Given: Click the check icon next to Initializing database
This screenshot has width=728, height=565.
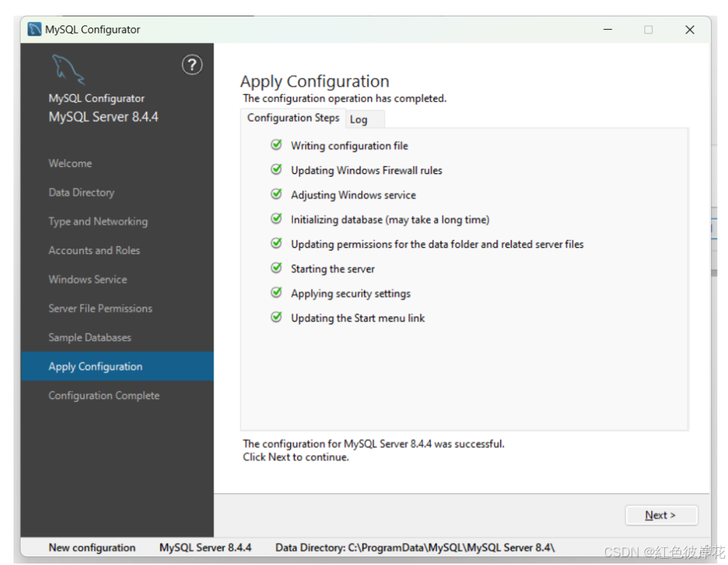Looking at the screenshot, I should [276, 219].
